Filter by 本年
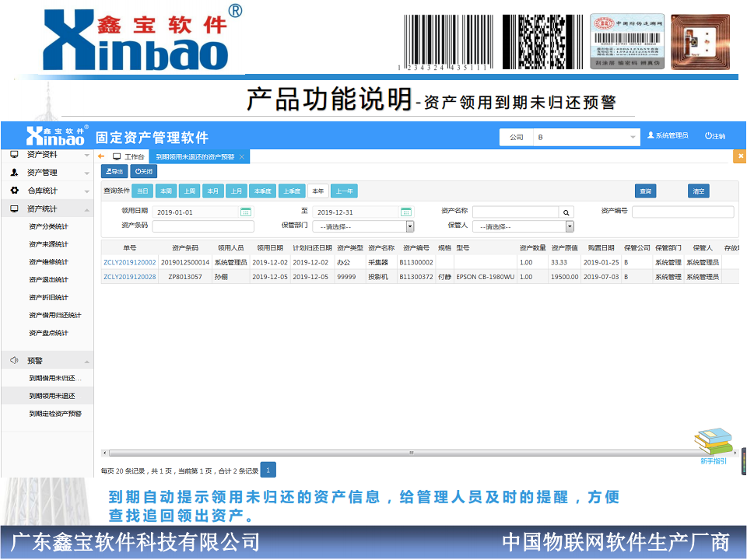747x560 pixels. pos(317,191)
